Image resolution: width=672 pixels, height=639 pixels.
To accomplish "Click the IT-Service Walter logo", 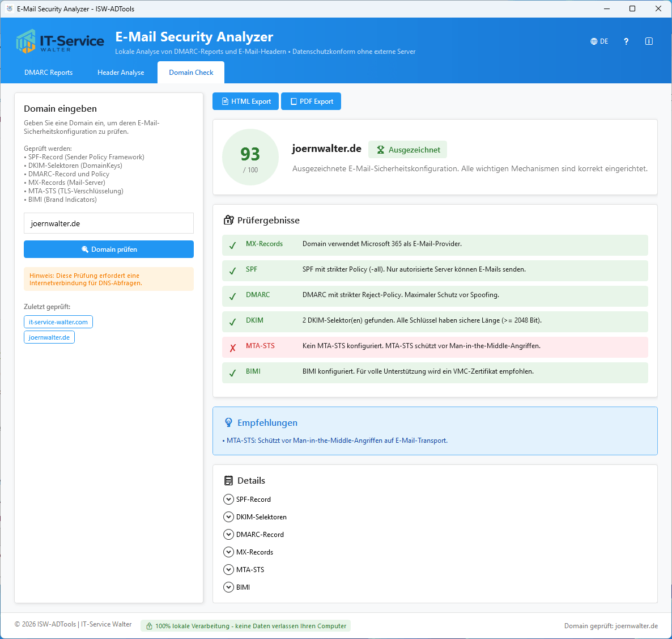I will click(60, 42).
